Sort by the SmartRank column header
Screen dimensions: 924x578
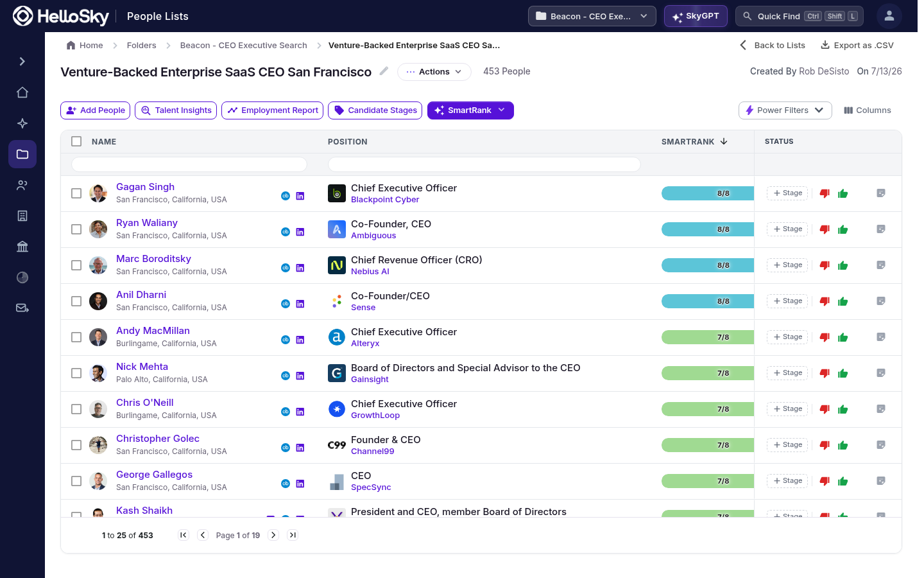pos(694,141)
